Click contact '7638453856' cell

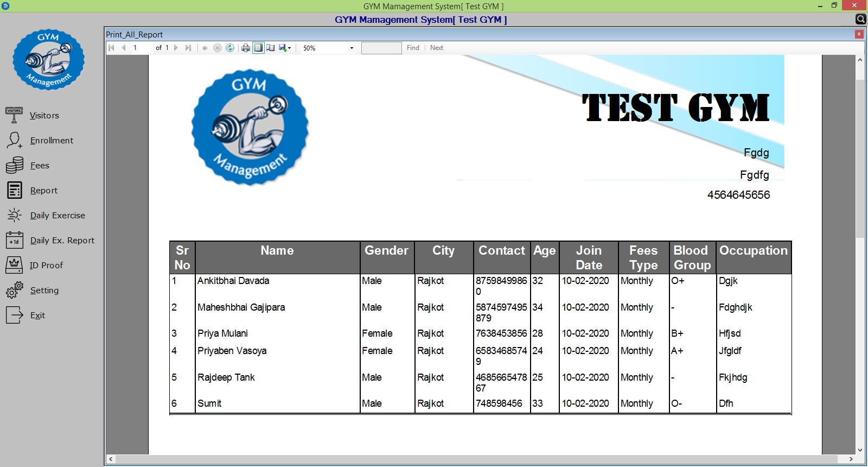click(501, 333)
